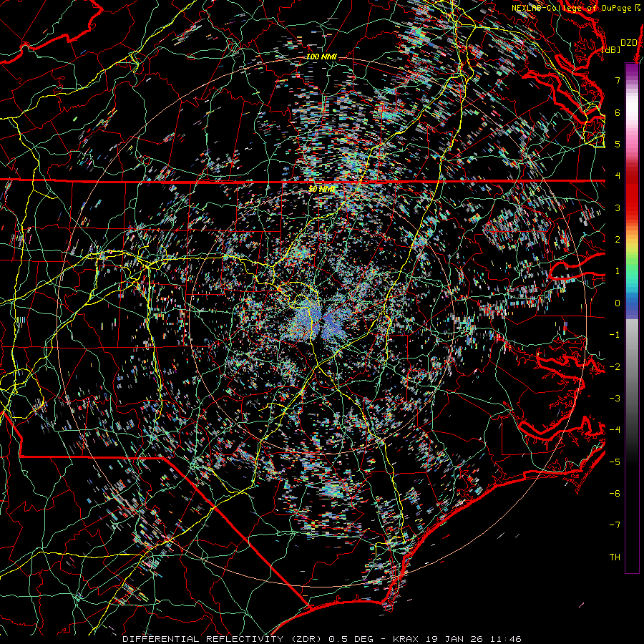Click the -1 value on the color scale
Screen dimensions: 644x644
pos(615,335)
